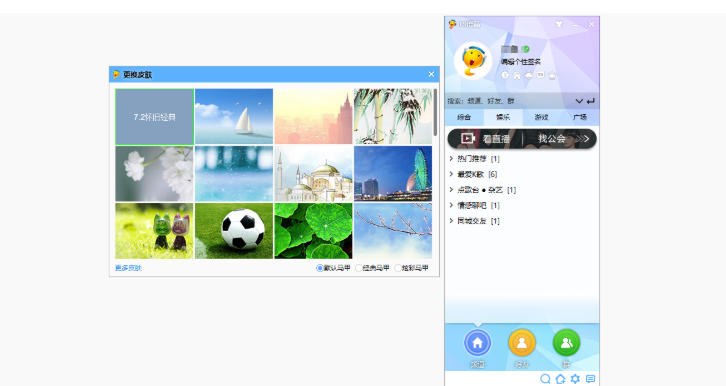Choose the green lotus leaves skin

[313, 231]
